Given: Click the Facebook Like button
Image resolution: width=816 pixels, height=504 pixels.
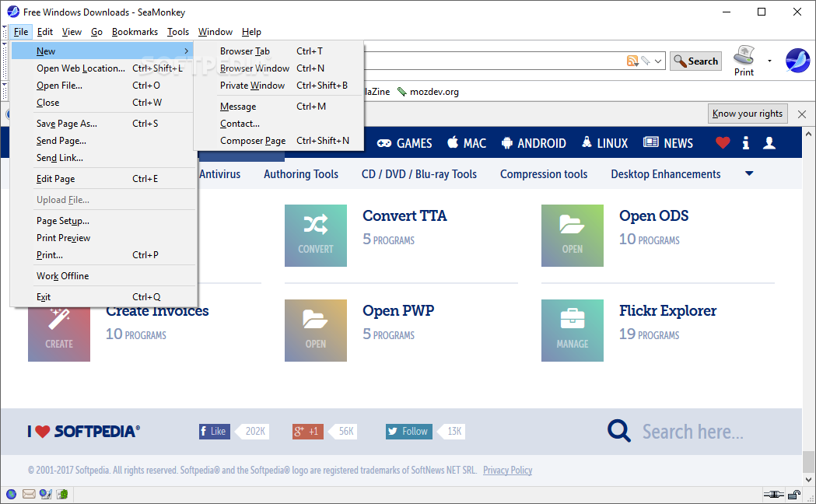Looking at the screenshot, I should pos(215,431).
